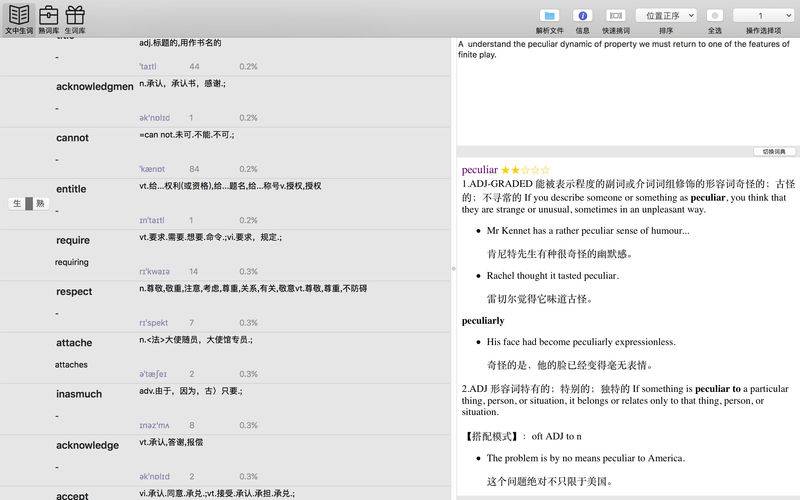Select the word 'acknowledgmen' in the list

click(94, 87)
